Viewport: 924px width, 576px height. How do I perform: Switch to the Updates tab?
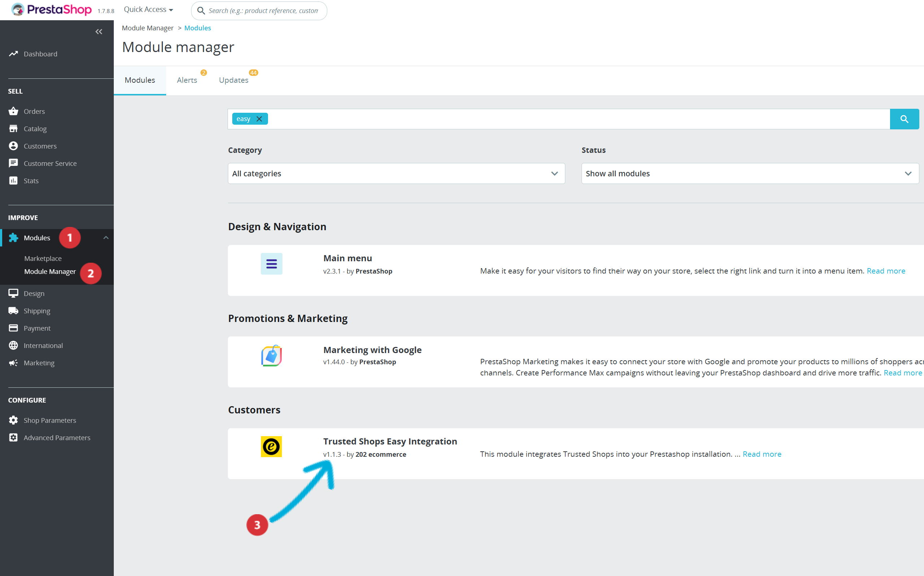pos(233,80)
